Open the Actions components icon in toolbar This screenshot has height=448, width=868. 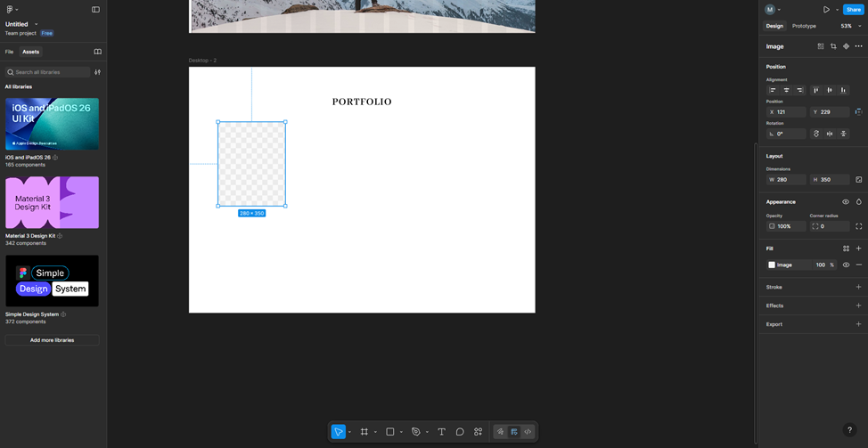479,432
